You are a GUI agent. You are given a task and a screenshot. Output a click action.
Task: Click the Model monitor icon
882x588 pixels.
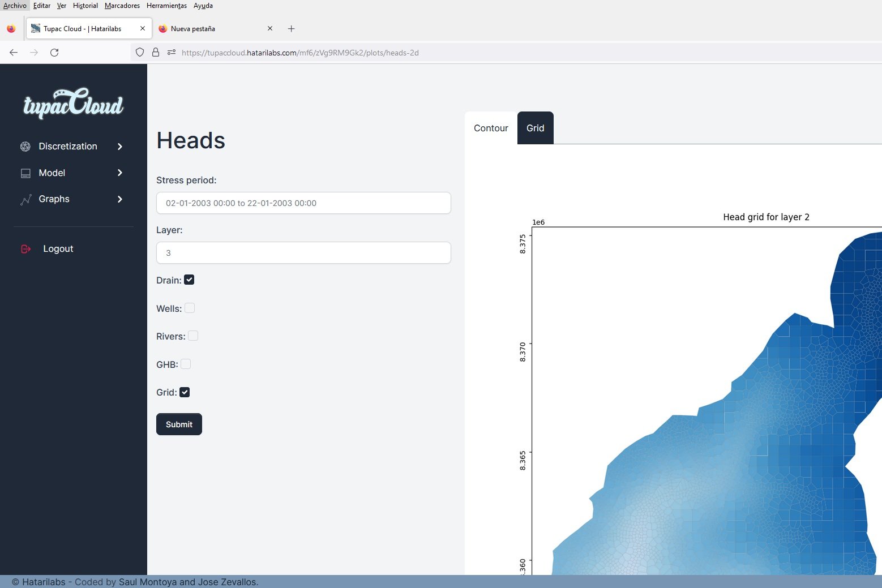pos(25,173)
